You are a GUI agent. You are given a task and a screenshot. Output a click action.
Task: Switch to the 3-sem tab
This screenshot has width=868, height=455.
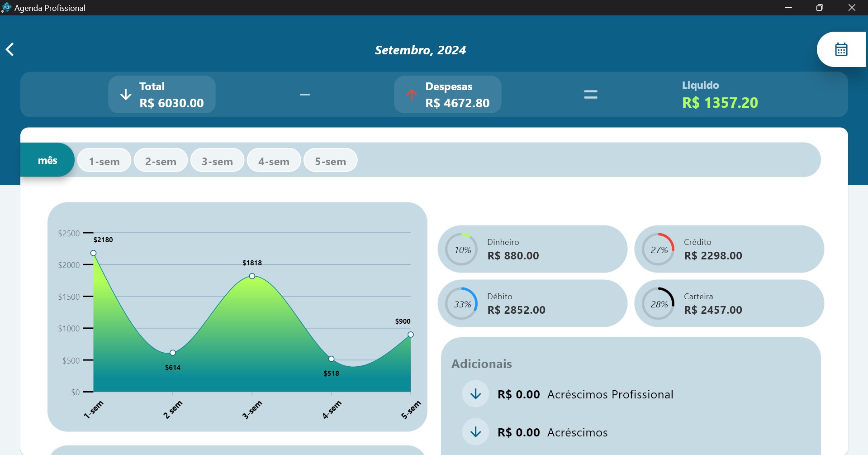pyautogui.click(x=217, y=161)
